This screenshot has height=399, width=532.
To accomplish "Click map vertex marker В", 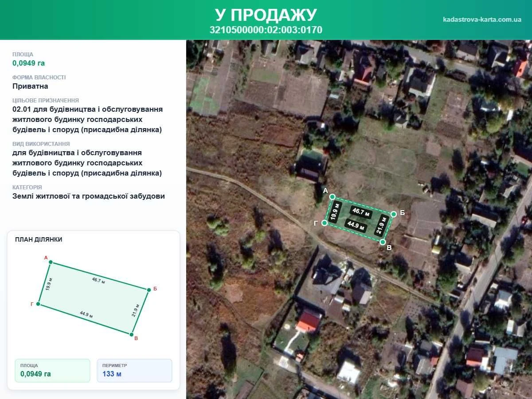I will coord(383,242).
